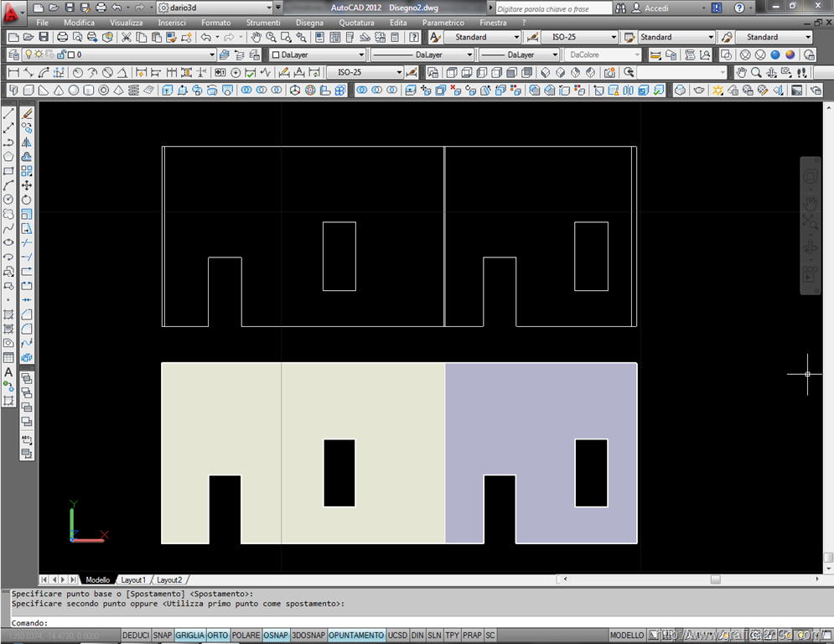
Task: Toggle ORTO mode in status bar
Action: [218, 636]
